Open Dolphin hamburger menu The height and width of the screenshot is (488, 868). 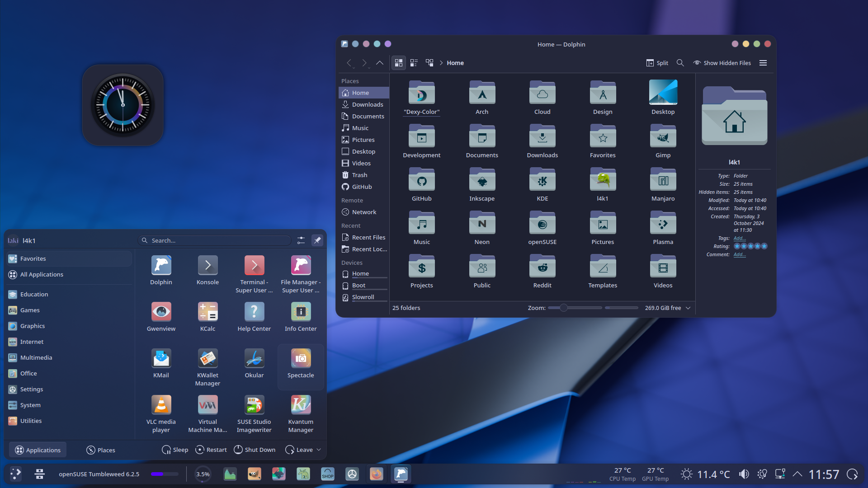pyautogui.click(x=763, y=63)
